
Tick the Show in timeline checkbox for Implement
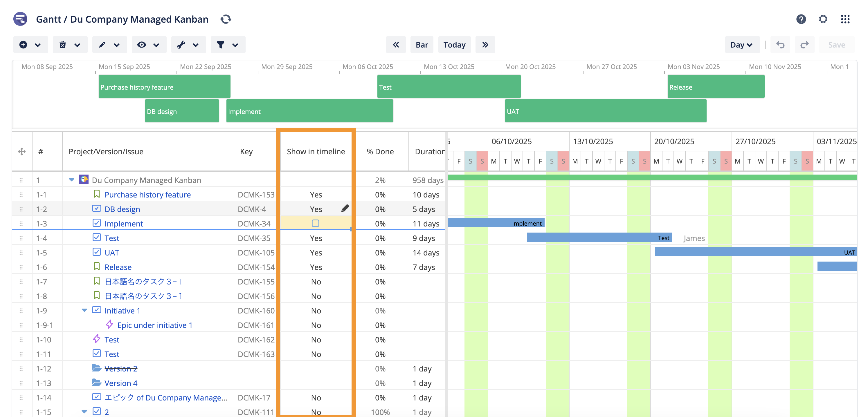(315, 223)
